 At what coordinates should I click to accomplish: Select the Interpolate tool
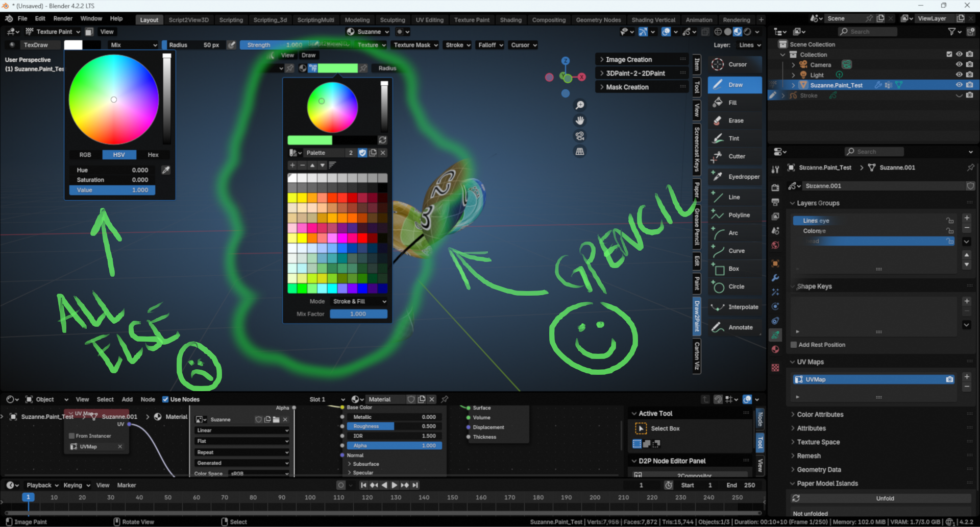tap(734, 307)
